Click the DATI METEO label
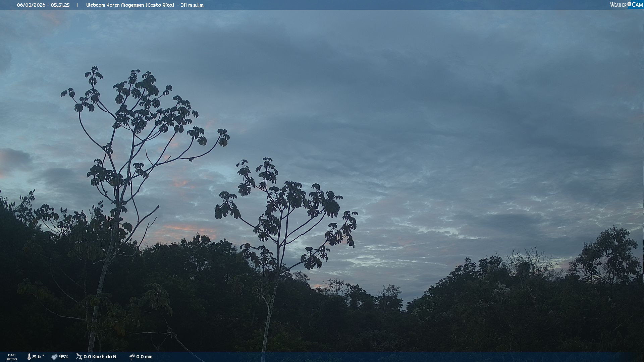The height and width of the screenshot is (362, 644). [x=12, y=357]
